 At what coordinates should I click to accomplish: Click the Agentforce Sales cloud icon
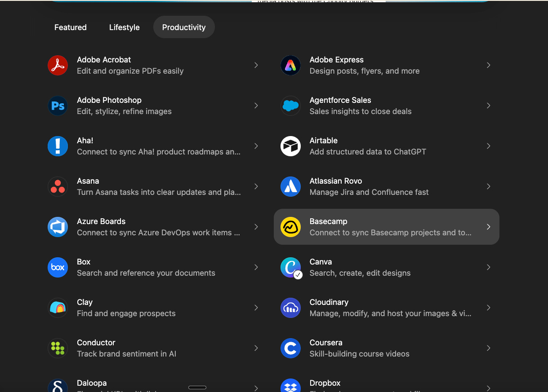click(290, 106)
